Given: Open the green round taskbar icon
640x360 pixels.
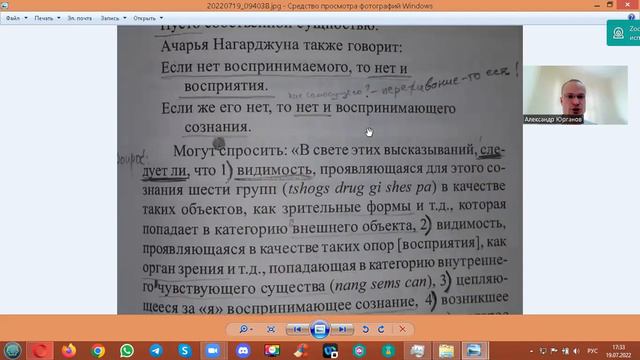Looking at the screenshot, I should point(388,351).
